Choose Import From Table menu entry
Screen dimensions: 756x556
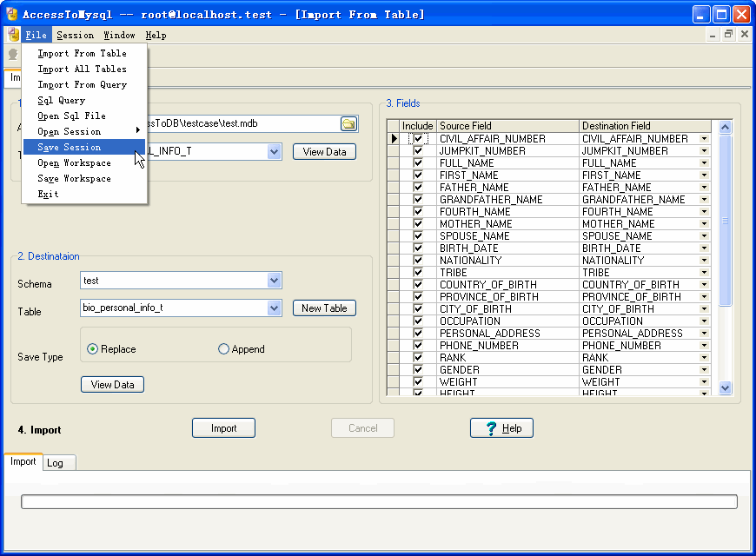pyautogui.click(x=84, y=54)
